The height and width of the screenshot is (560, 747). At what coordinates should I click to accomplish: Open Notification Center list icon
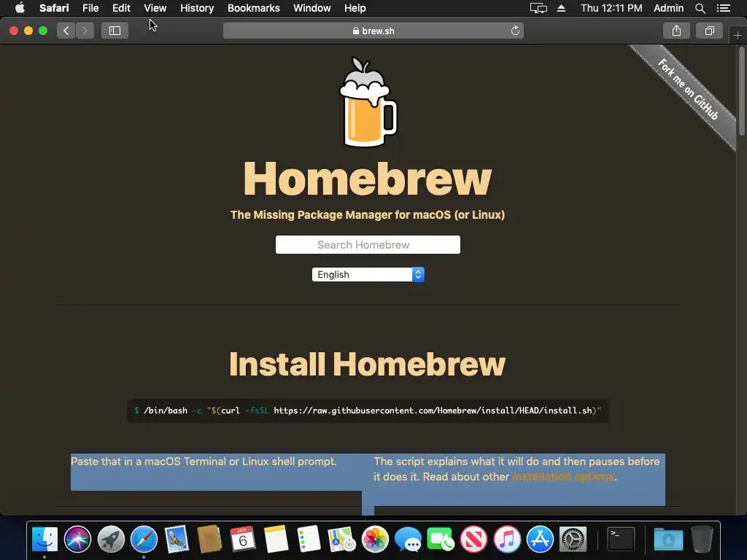click(x=723, y=8)
